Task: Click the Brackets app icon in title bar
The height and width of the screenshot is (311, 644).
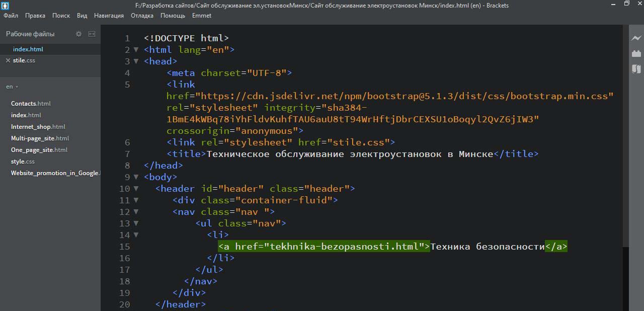Action: pyautogui.click(x=5, y=5)
